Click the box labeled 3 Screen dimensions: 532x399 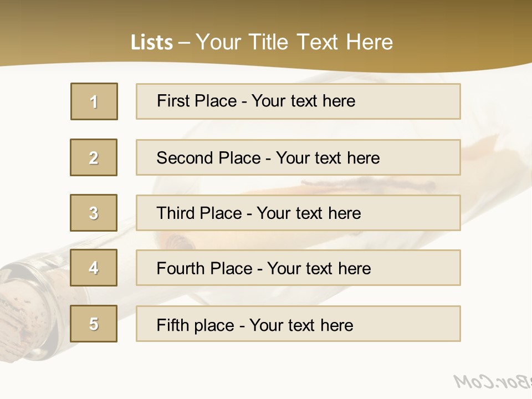tap(94, 213)
